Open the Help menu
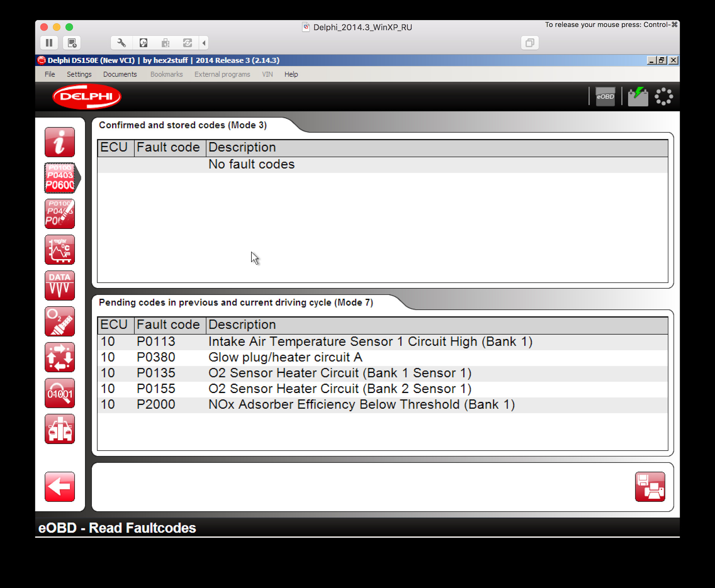 291,74
